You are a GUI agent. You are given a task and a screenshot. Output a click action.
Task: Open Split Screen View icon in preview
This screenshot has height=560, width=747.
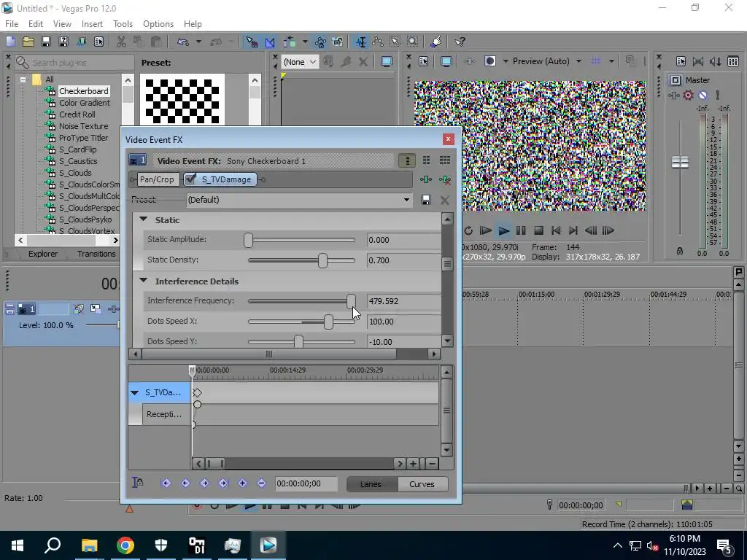(489, 61)
